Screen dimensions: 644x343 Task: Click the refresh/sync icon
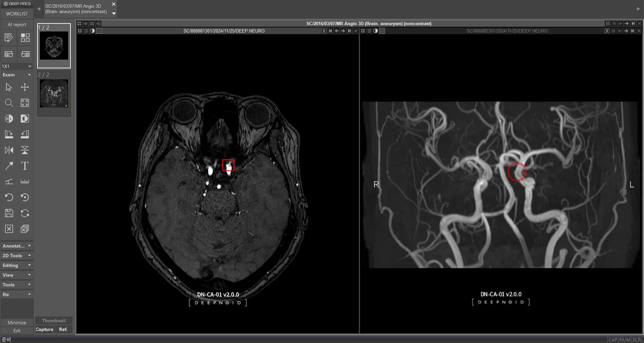[x=25, y=213]
